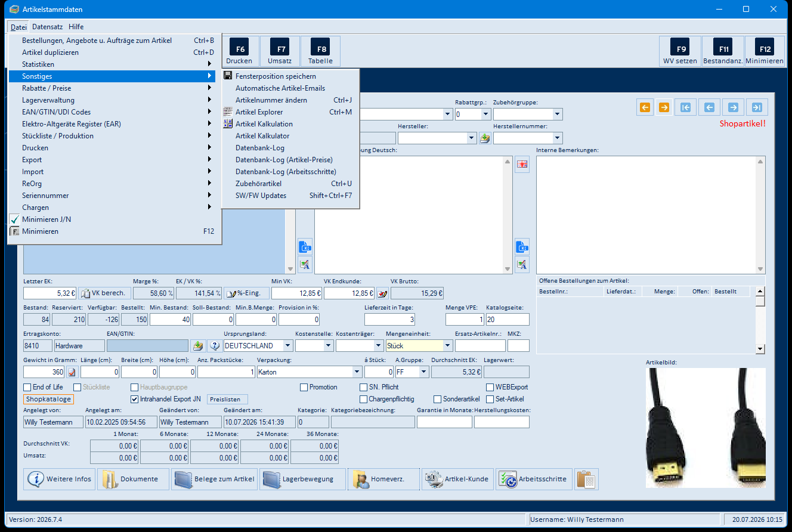The width and height of the screenshot is (792, 532).
Task: Click the spellcheck icon left of Beschreibung Deutsch box
Action: [x=305, y=264]
